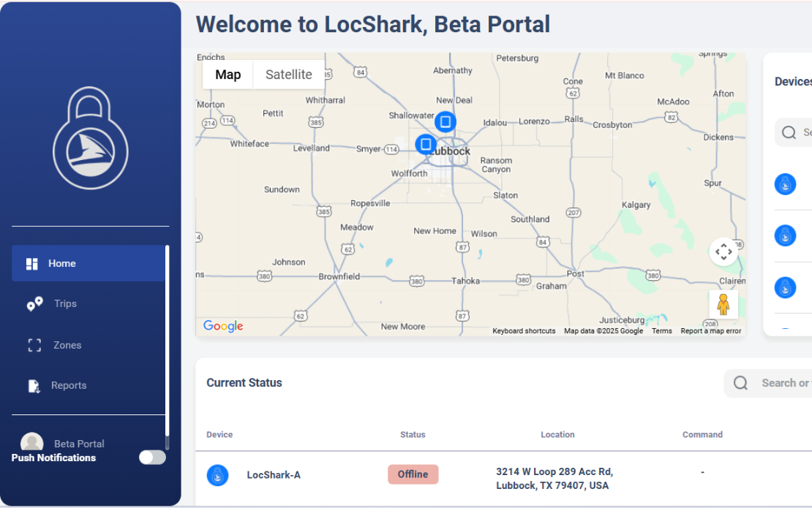Screen dimensions: 812x508
Task: Click the Google logo on the map
Action: coord(223,325)
